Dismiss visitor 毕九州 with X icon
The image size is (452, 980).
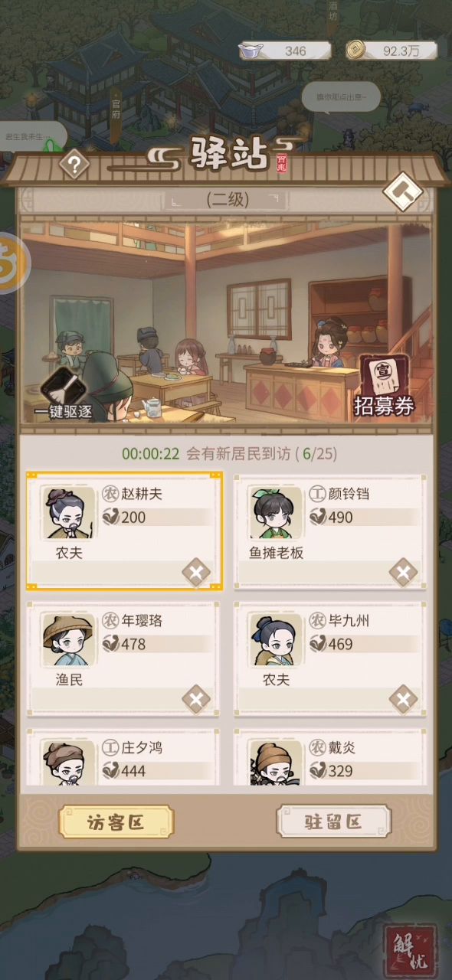(x=402, y=699)
